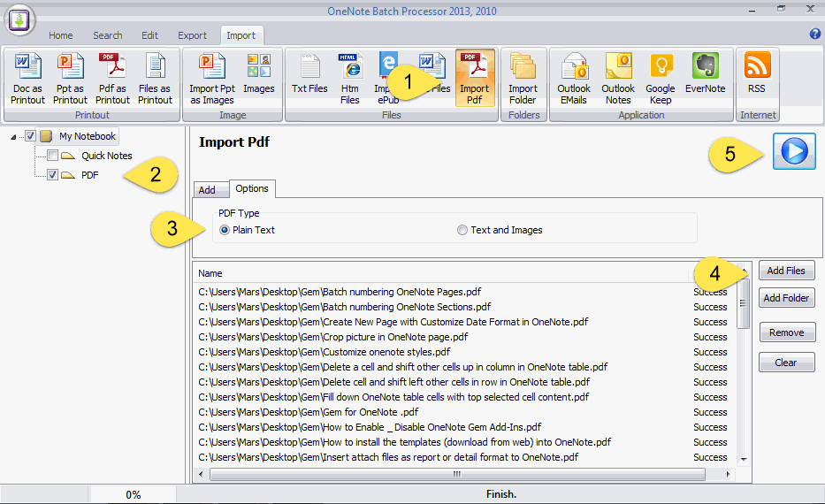Click the Clear button
825x504 pixels.
click(x=786, y=363)
